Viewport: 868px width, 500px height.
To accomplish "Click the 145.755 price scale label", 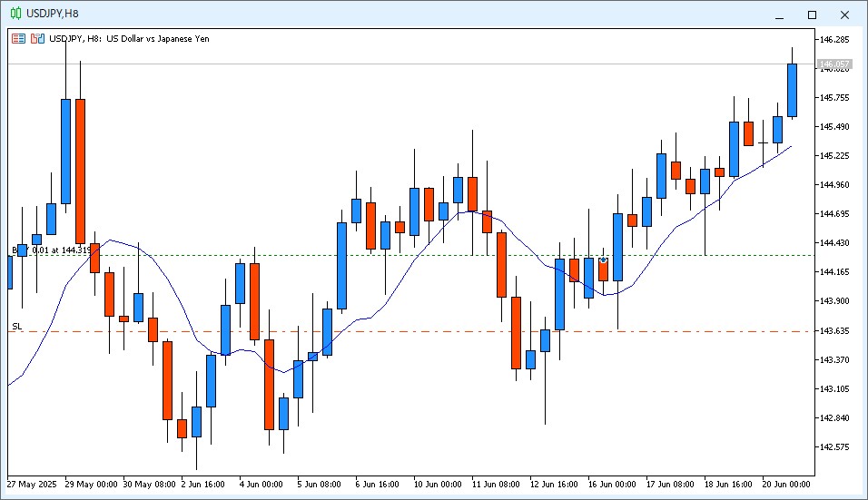I will coord(834,97).
